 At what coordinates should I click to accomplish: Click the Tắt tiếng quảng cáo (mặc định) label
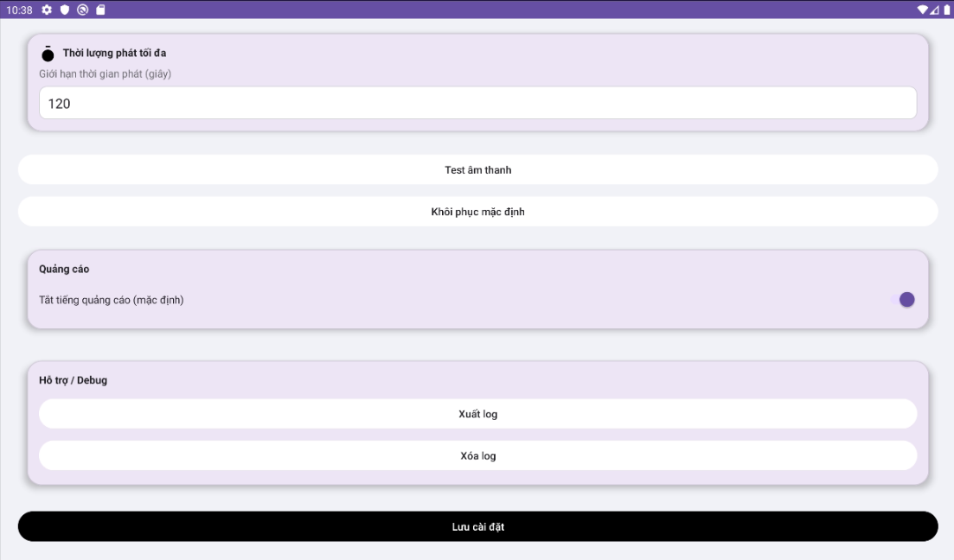pos(112,301)
